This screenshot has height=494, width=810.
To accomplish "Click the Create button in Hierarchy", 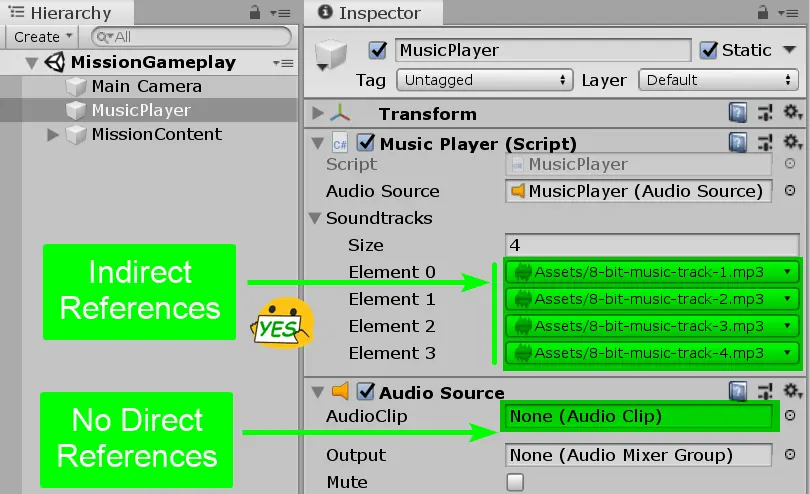I will click(41, 37).
